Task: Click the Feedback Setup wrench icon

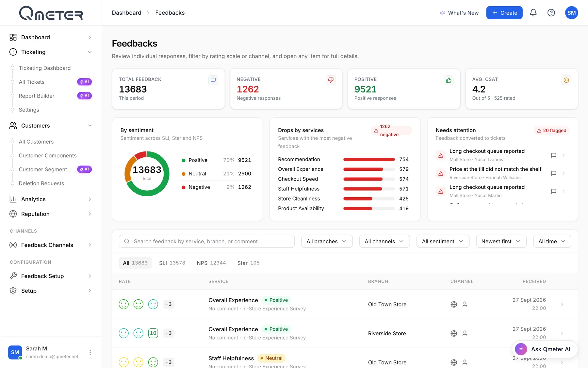Action: pos(13,276)
